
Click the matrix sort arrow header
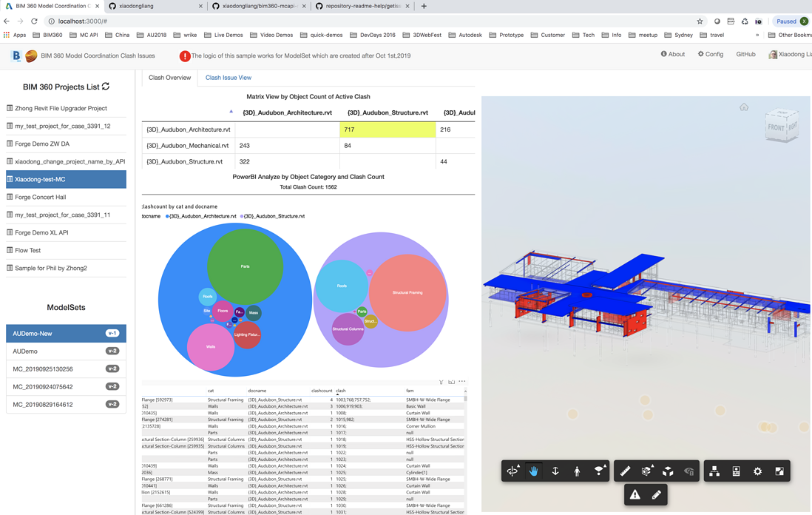[231, 112]
